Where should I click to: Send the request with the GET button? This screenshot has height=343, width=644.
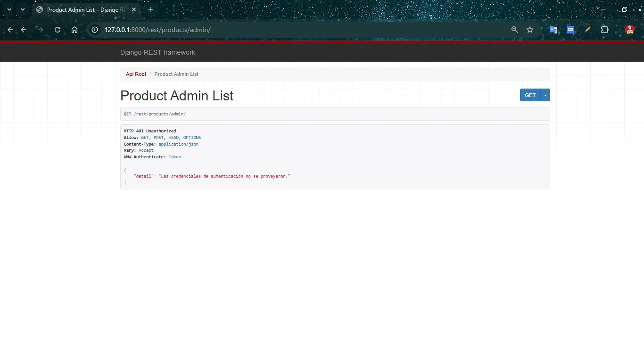[530, 95]
